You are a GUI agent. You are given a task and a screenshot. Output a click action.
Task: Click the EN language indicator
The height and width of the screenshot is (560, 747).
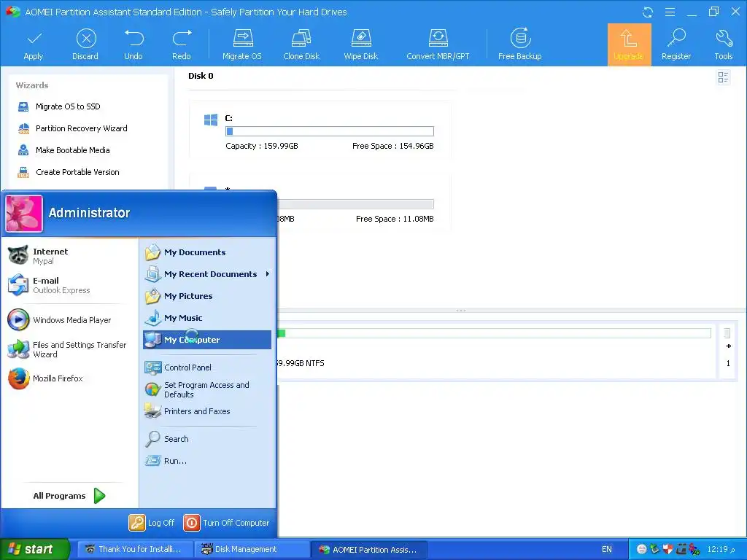tap(606, 550)
